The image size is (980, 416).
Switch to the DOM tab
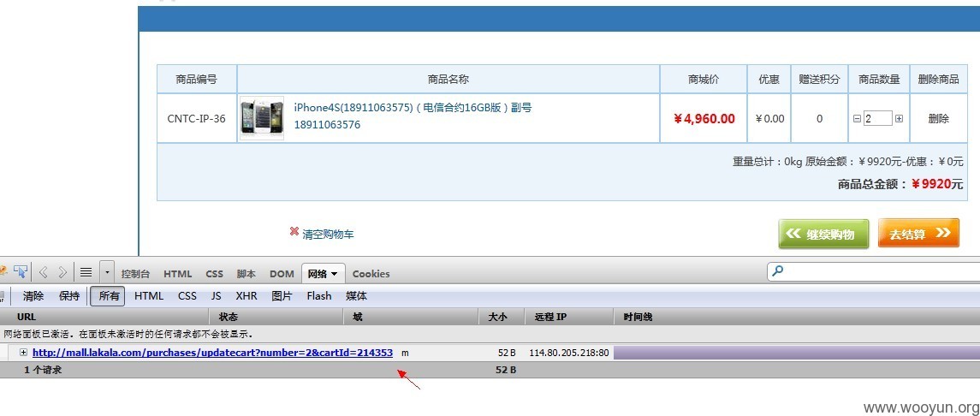coord(282,274)
